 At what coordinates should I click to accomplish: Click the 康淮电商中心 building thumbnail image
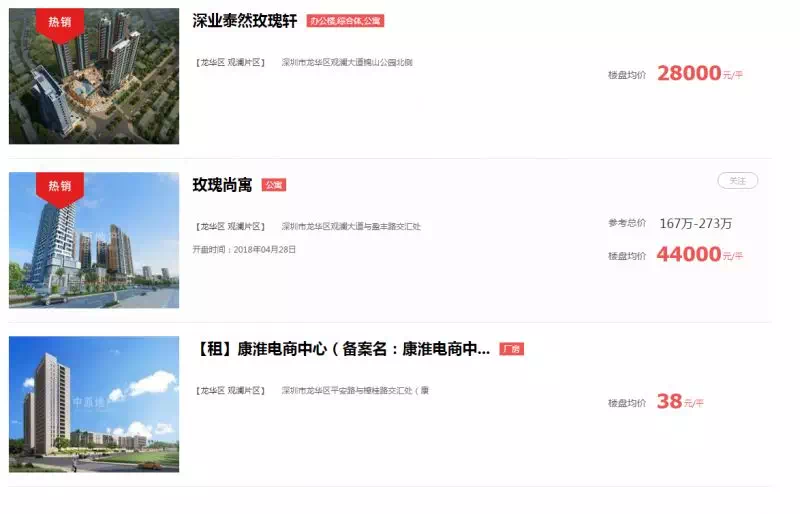pos(94,404)
